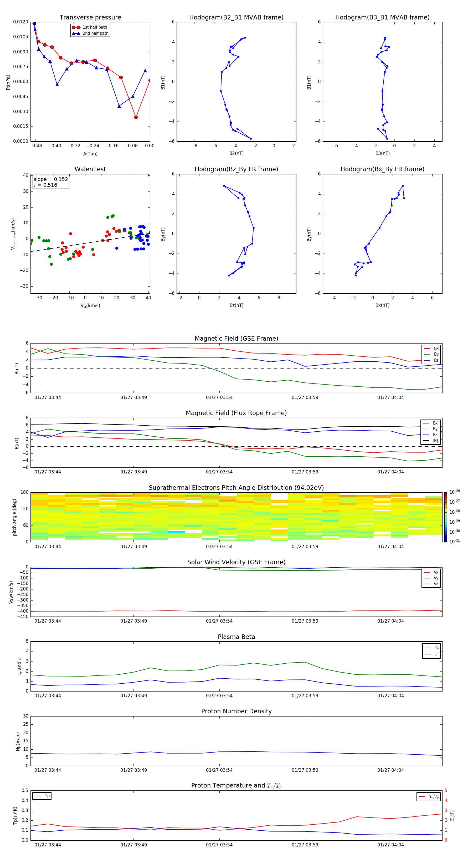
Task: Click the 'pitch angle (deg)' axis label
Action: [14, 517]
